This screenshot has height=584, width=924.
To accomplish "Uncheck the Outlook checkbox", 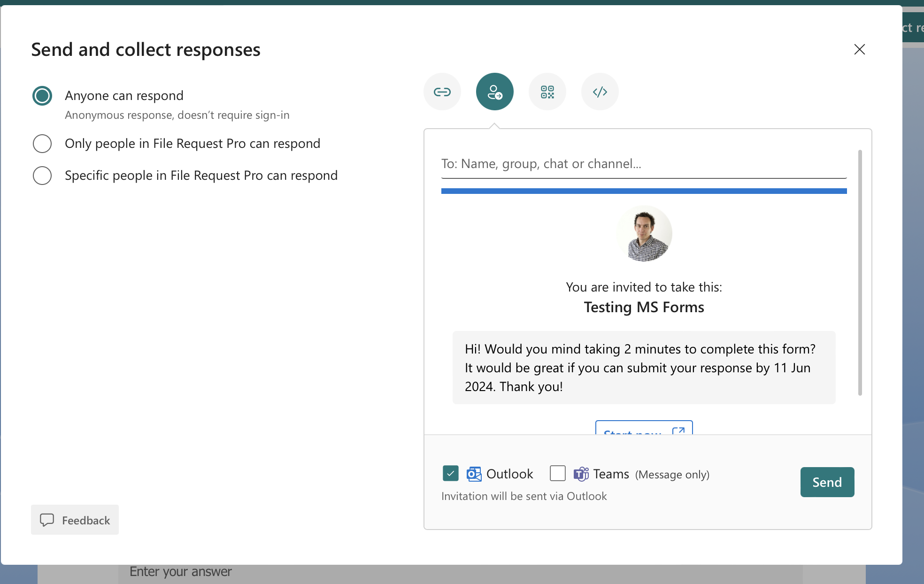I will tap(450, 473).
